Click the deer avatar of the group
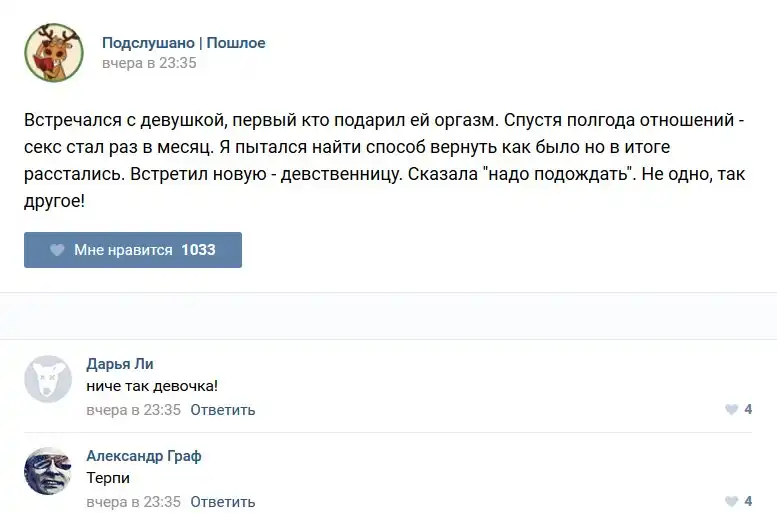 53,52
